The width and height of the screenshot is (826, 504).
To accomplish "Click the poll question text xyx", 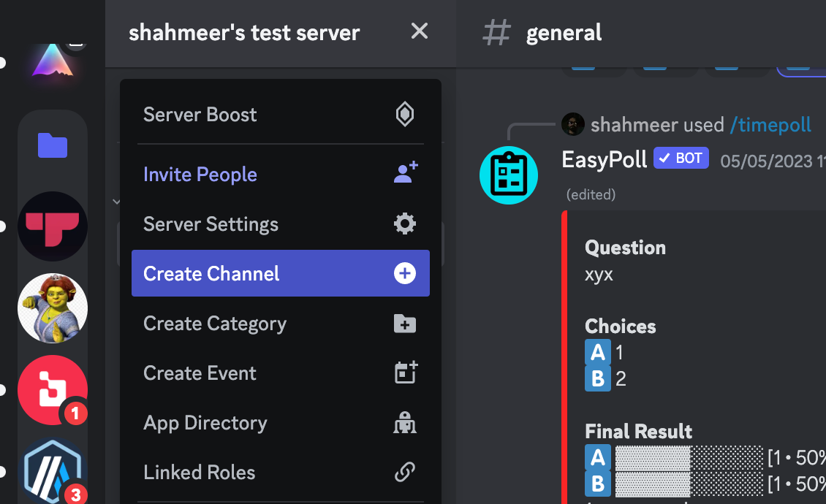I will click(x=599, y=275).
